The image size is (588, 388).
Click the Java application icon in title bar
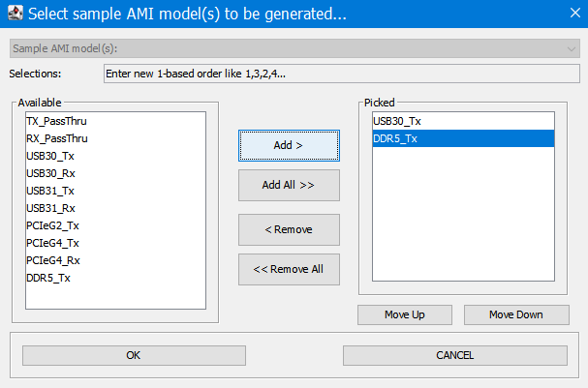point(15,15)
